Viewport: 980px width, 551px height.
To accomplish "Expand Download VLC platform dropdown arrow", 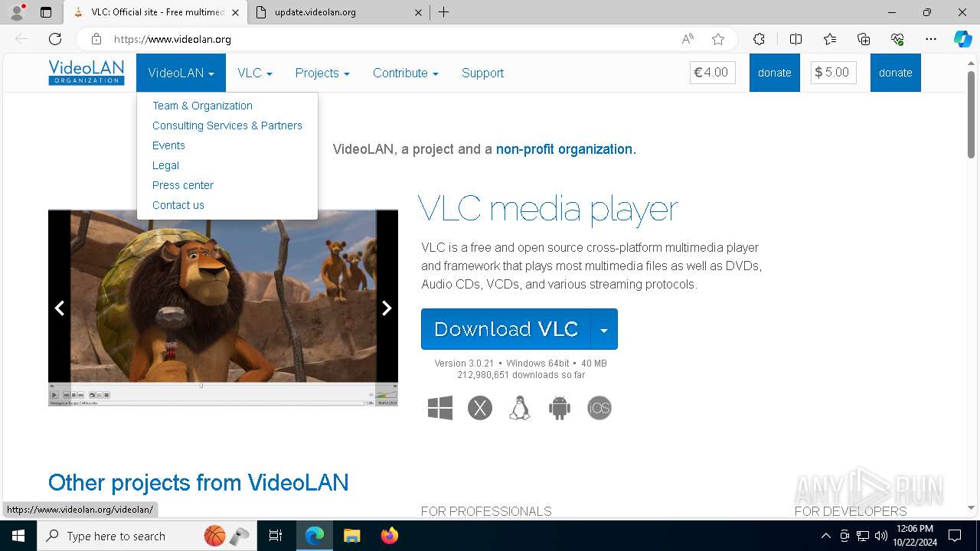I will (x=604, y=329).
